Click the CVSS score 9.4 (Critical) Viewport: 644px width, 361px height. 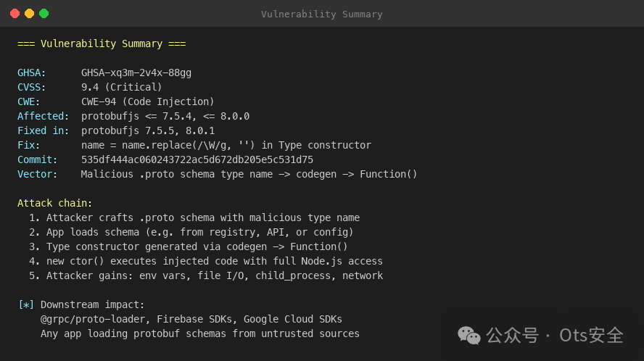122,87
